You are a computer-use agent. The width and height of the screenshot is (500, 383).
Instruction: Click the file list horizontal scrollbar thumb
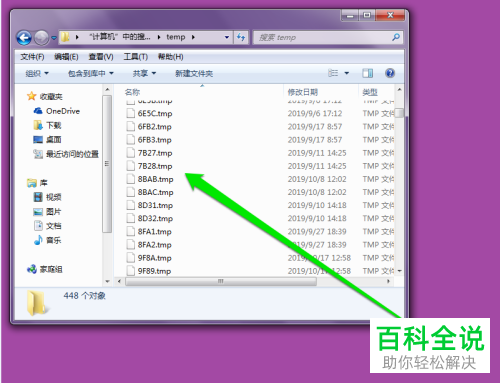point(221,281)
